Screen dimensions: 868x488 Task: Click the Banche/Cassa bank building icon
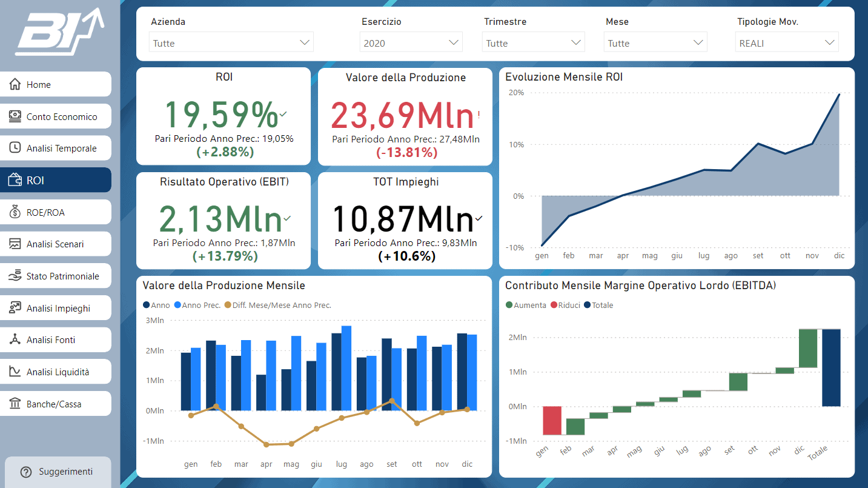(x=15, y=404)
